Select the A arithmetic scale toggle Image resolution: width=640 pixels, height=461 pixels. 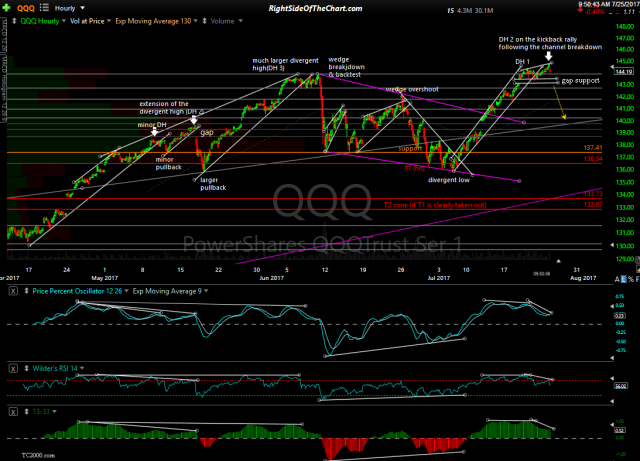pos(617,279)
